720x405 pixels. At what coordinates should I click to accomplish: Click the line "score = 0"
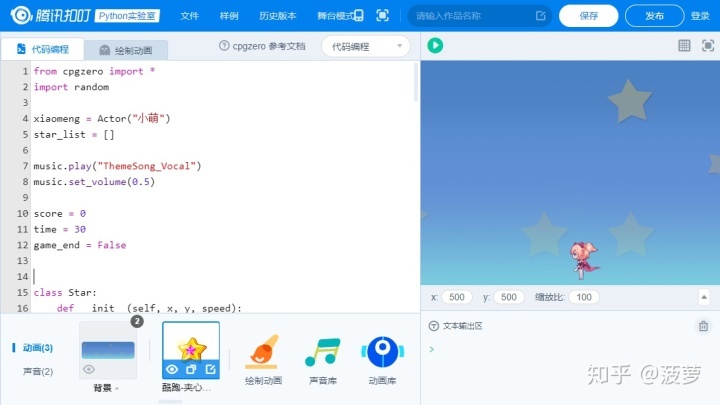pos(60,214)
